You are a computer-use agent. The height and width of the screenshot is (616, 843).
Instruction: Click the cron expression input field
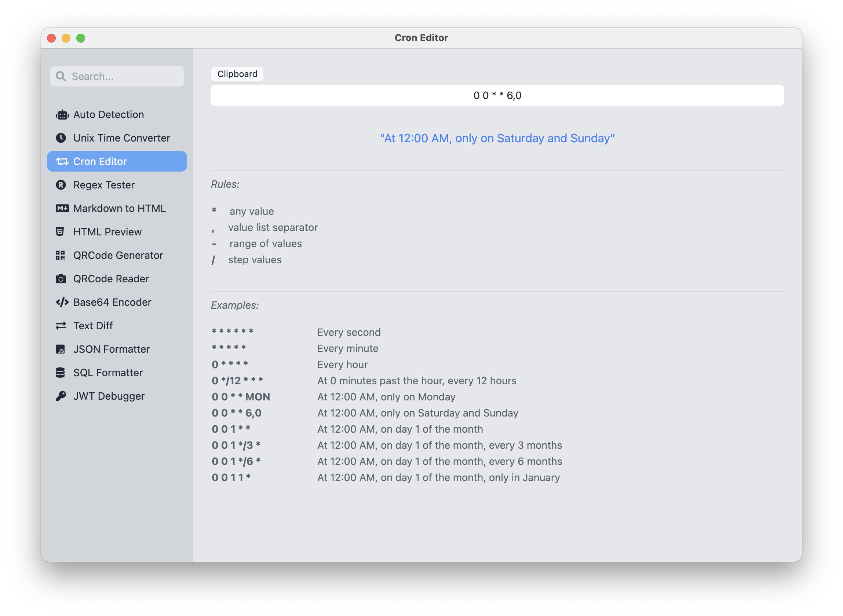[x=497, y=95]
